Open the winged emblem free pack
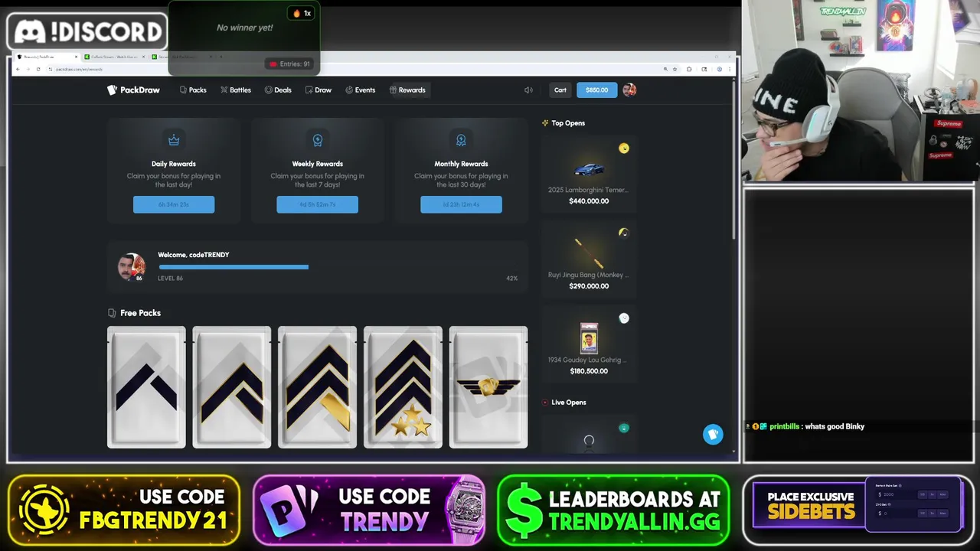 coord(488,387)
